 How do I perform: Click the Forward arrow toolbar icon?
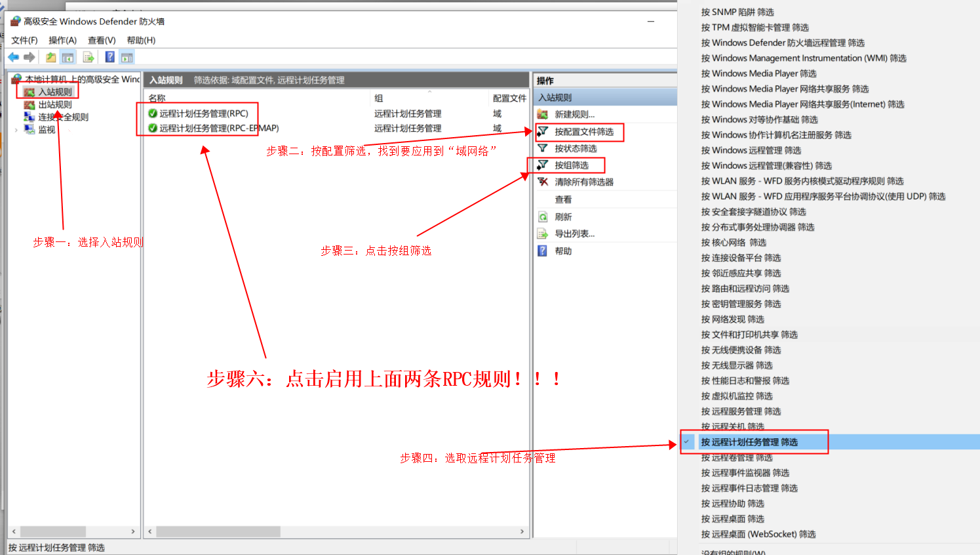pos(29,57)
